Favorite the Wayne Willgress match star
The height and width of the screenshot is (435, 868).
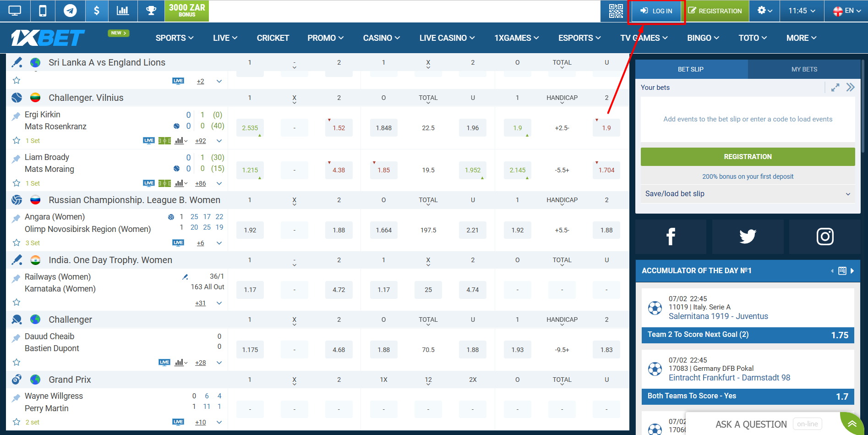(x=16, y=422)
